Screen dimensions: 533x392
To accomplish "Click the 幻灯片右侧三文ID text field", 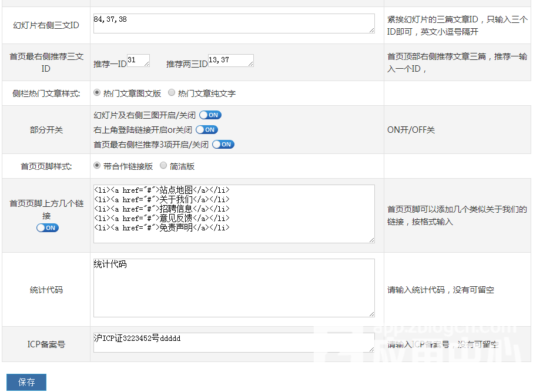I will pos(233,24).
